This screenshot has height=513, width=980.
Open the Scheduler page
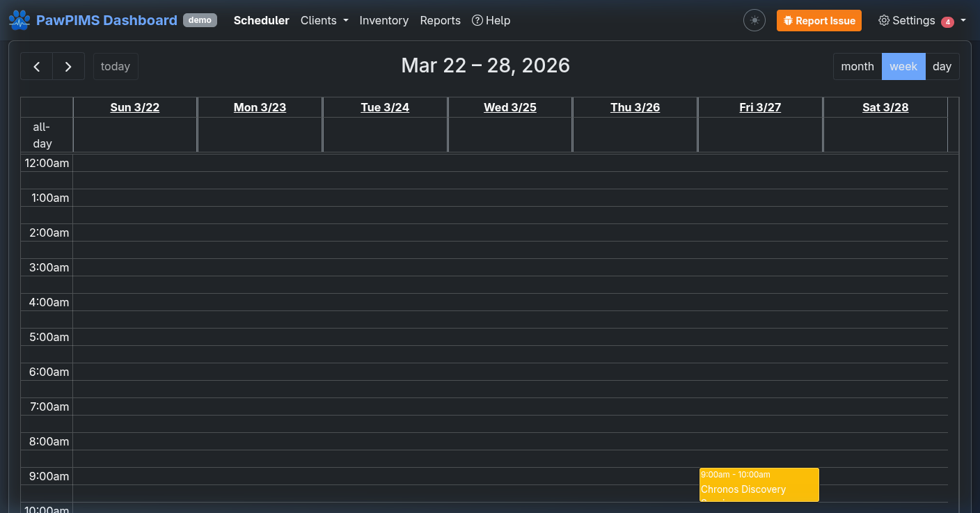tap(261, 20)
